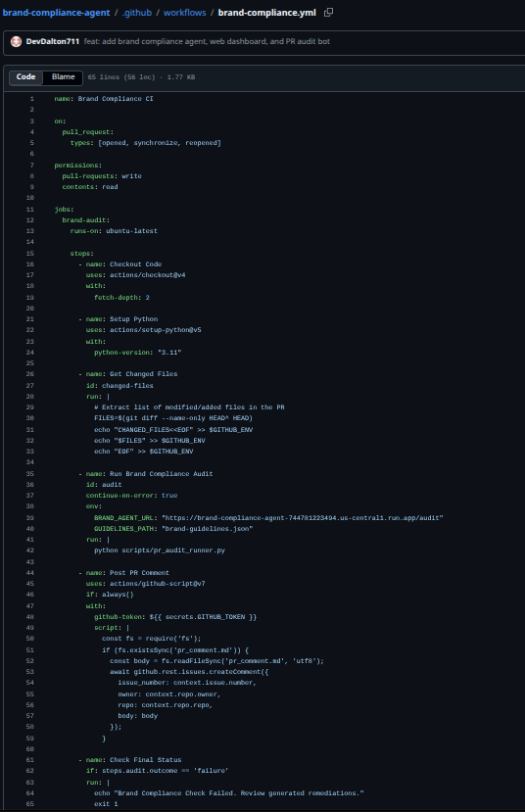Open the latest commit message link
The width and height of the screenshot is (525, 812).
click(207, 41)
